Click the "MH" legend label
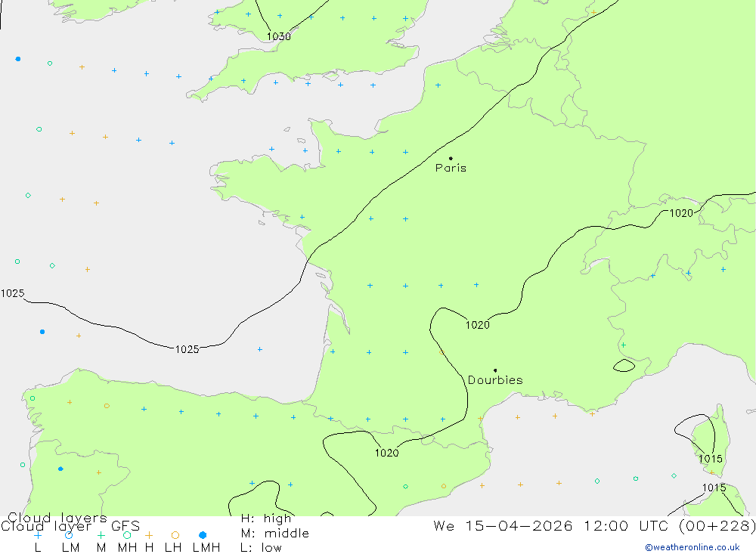756x554 pixels. [x=127, y=548]
